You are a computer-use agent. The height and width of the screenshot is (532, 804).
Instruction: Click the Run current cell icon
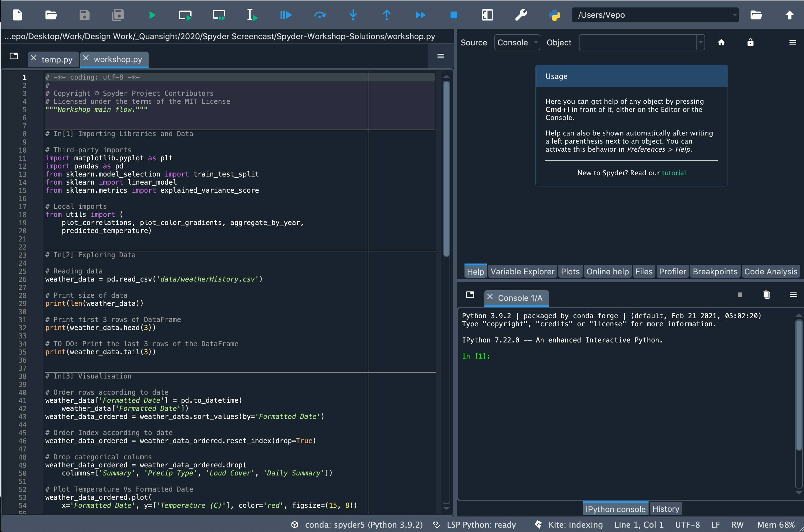pyautogui.click(x=186, y=16)
